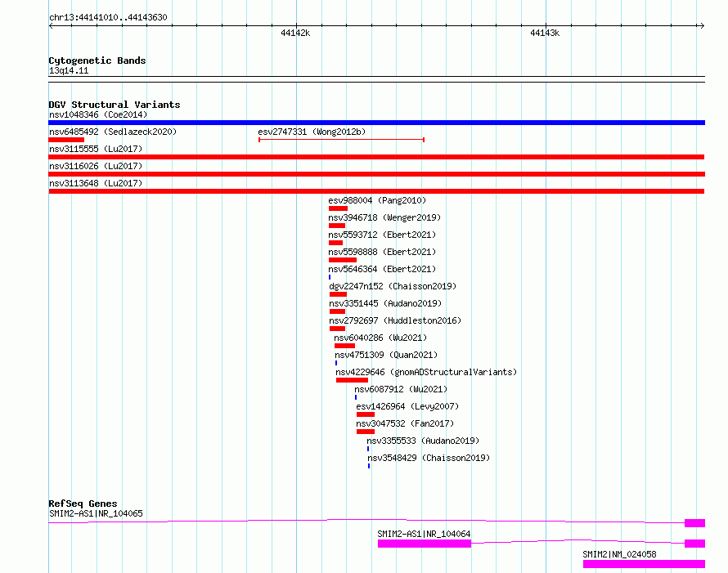The height and width of the screenshot is (573, 728).
Task: Click nsv3548429 (Chaisson2019) label
Action: [429, 458]
